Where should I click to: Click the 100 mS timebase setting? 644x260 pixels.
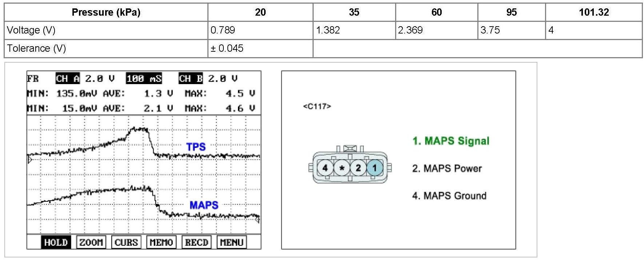point(144,79)
